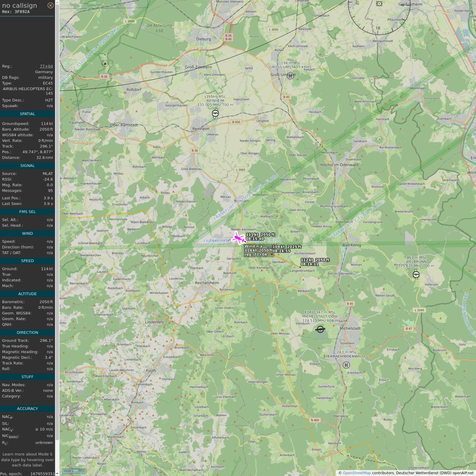Select the pink helicopter aircraft icon
476x476 pixels.
pos(238,238)
